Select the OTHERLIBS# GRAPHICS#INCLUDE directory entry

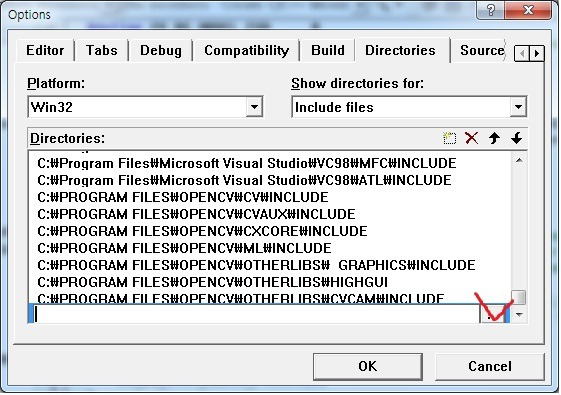click(256, 265)
